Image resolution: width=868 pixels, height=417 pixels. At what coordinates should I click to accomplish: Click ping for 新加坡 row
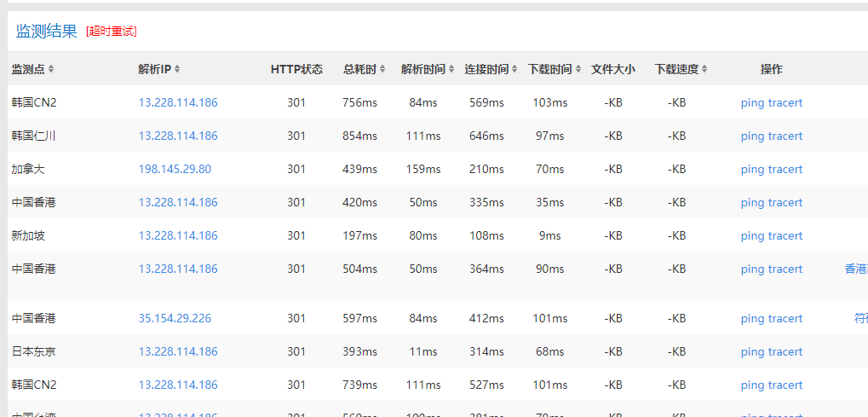pos(752,235)
